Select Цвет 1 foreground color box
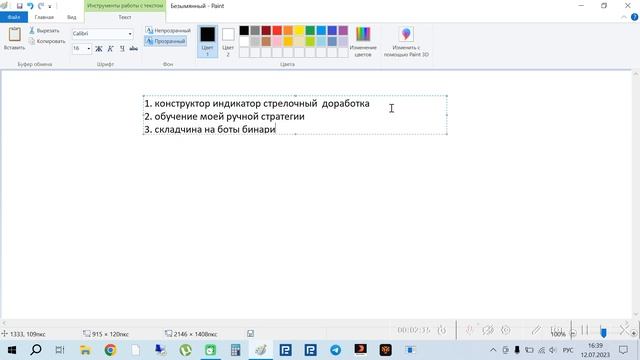 207,41
